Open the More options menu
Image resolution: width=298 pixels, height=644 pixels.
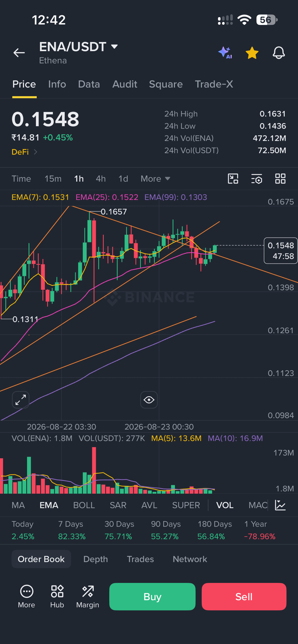[27, 597]
